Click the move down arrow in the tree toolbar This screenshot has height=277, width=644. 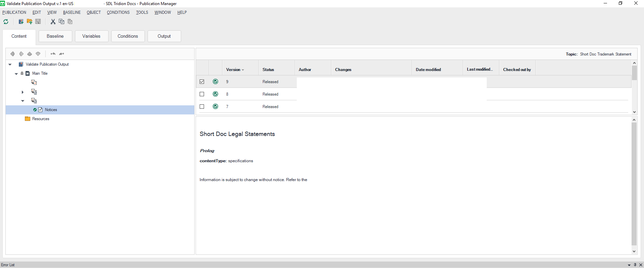pyautogui.click(x=38, y=54)
